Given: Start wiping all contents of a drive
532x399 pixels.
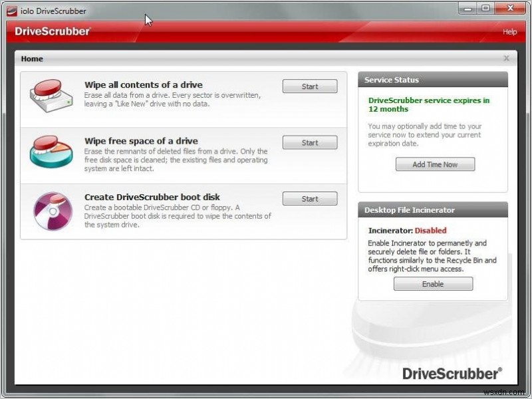Looking at the screenshot, I should 310,86.
